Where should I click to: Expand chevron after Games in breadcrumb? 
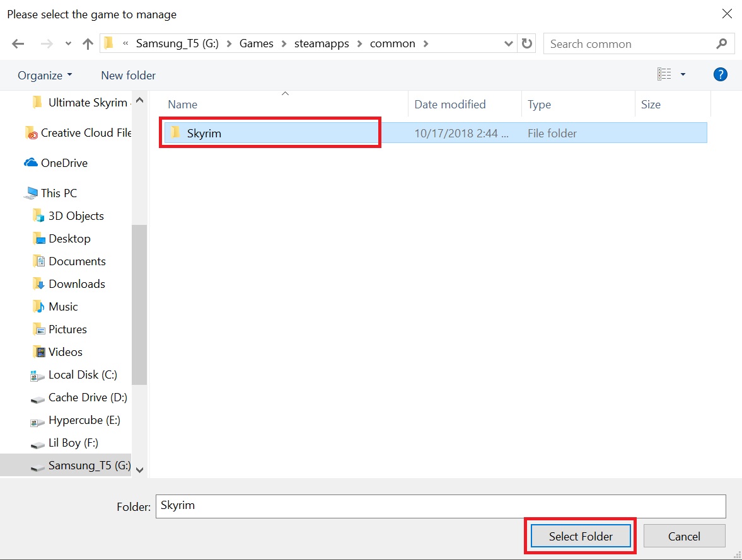284,43
